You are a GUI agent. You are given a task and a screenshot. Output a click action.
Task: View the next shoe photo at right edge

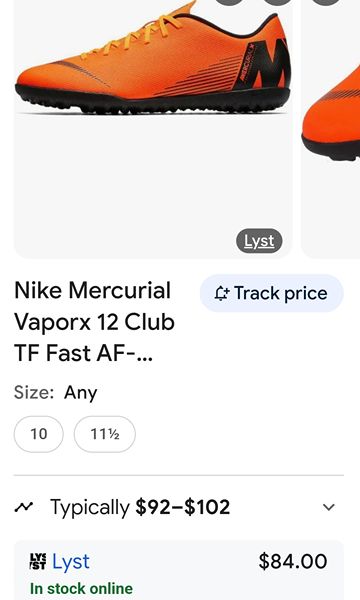(x=331, y=126)
